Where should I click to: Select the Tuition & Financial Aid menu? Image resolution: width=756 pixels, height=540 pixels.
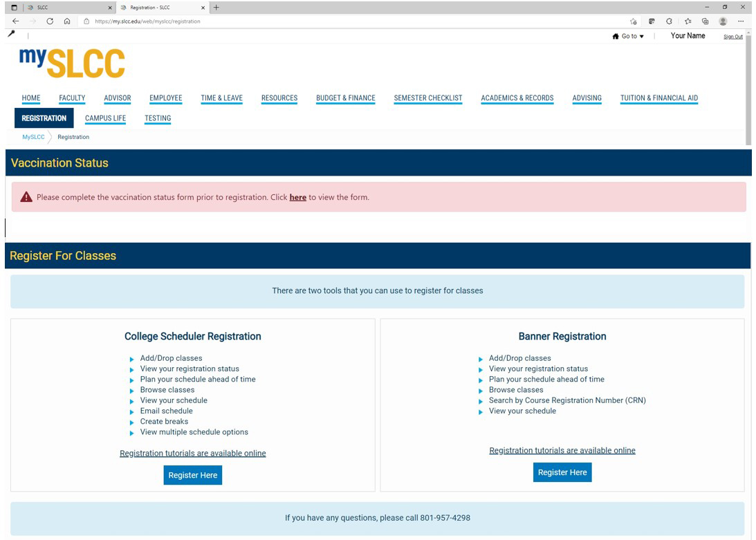tap(658, 98)
